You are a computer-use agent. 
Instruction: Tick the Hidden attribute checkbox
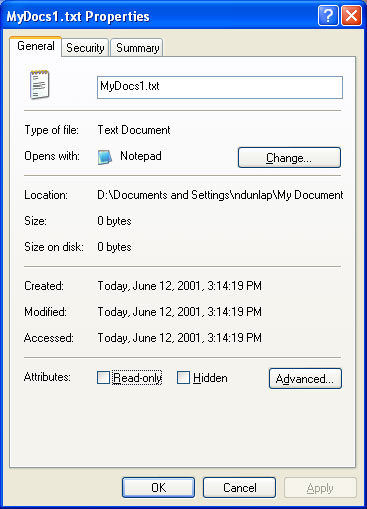pyautogui.click(x=183, y=378)
